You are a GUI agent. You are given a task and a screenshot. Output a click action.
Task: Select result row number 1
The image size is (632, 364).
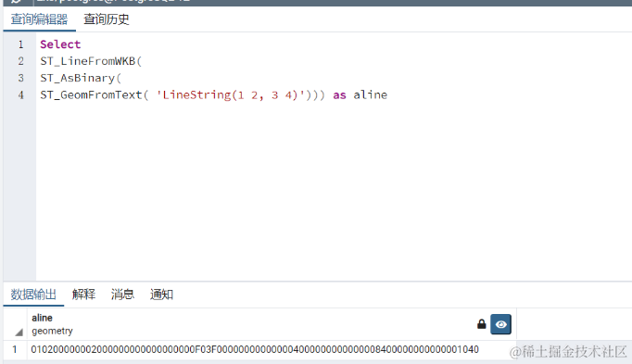[x=15, y=349]
